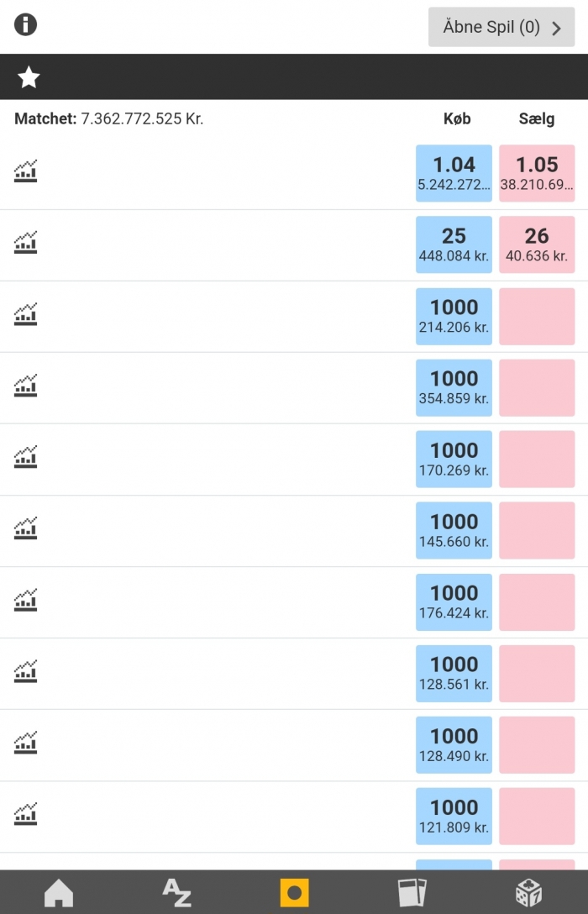Open the A-Z sports index
Image resolution: width=588 pixels, height=914 pixels.
point(176,892)
